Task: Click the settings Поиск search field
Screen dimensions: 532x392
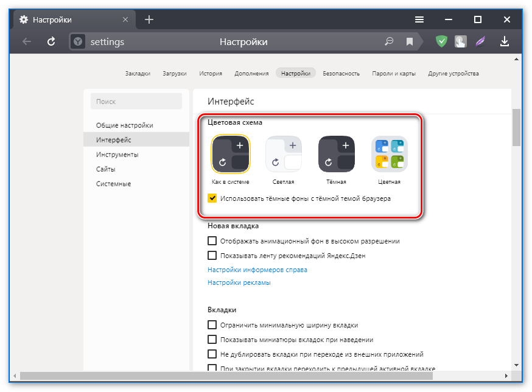Action: click(x=136, y=102)
